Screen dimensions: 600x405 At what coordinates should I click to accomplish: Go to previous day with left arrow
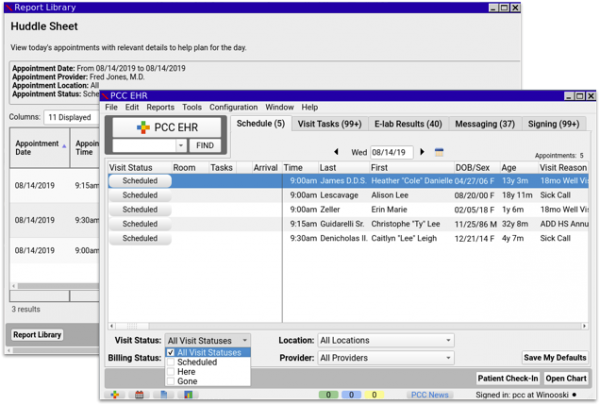[336, 152]
